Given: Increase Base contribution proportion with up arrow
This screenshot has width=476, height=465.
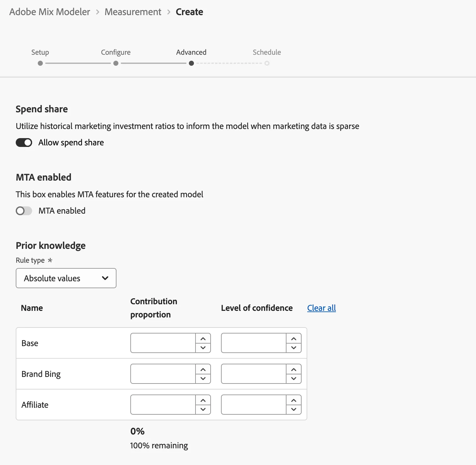Looking at the screenshot, I should pyautogui.click(x=203, y=339).
